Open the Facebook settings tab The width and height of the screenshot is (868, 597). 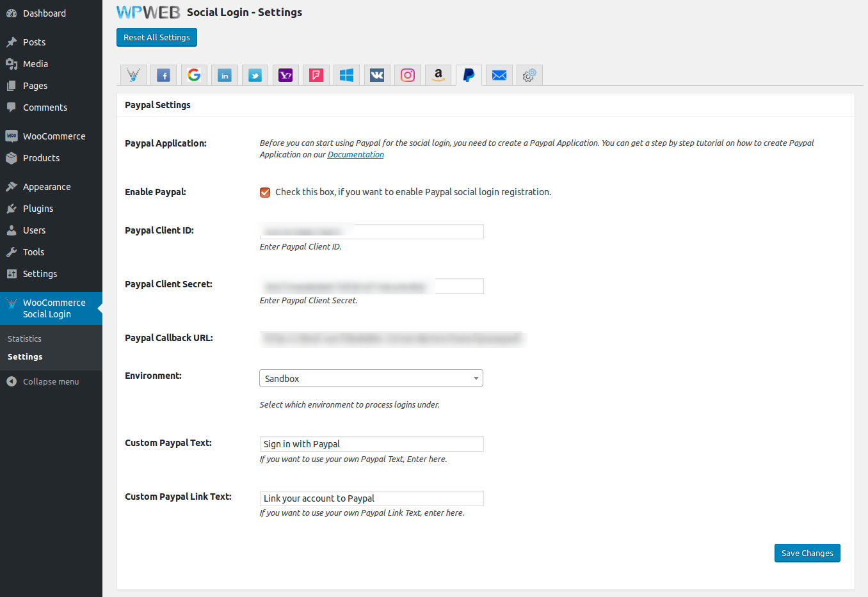click(164, 76)
